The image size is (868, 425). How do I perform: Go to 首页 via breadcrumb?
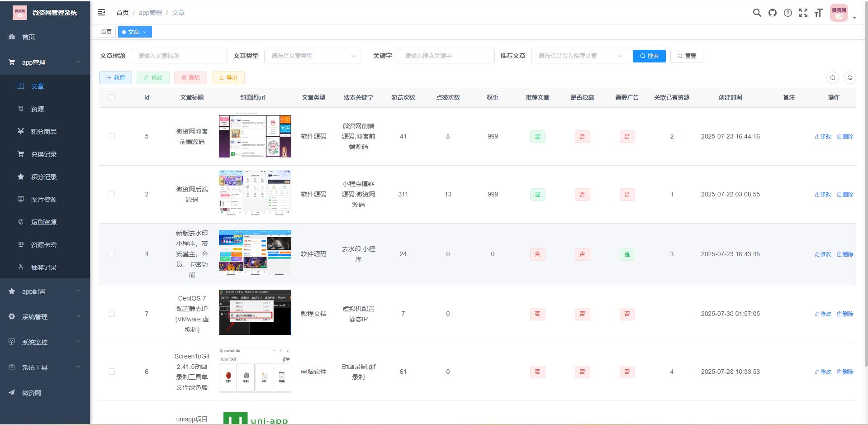tap(122, 13)
